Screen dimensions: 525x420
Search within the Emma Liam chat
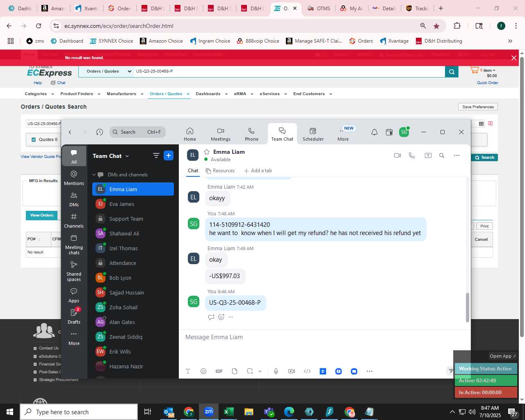coord(442,155)
